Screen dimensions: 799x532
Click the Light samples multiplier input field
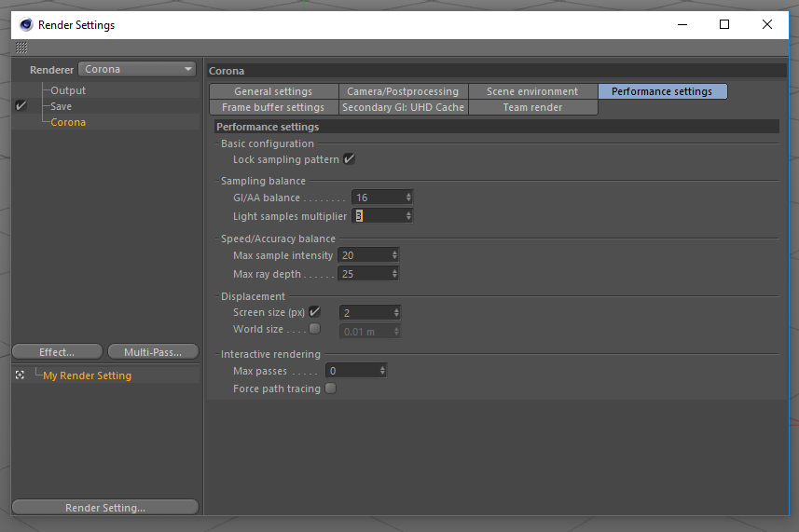click(x=382, y=216)
